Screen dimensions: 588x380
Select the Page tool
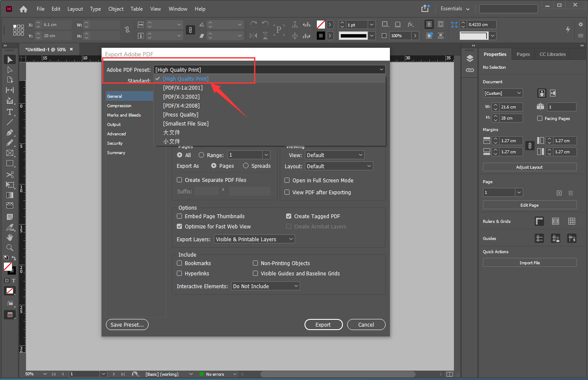click(x=10, y=80)
